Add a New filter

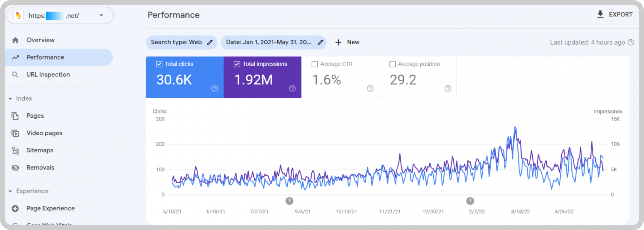[x=347, y=42]
